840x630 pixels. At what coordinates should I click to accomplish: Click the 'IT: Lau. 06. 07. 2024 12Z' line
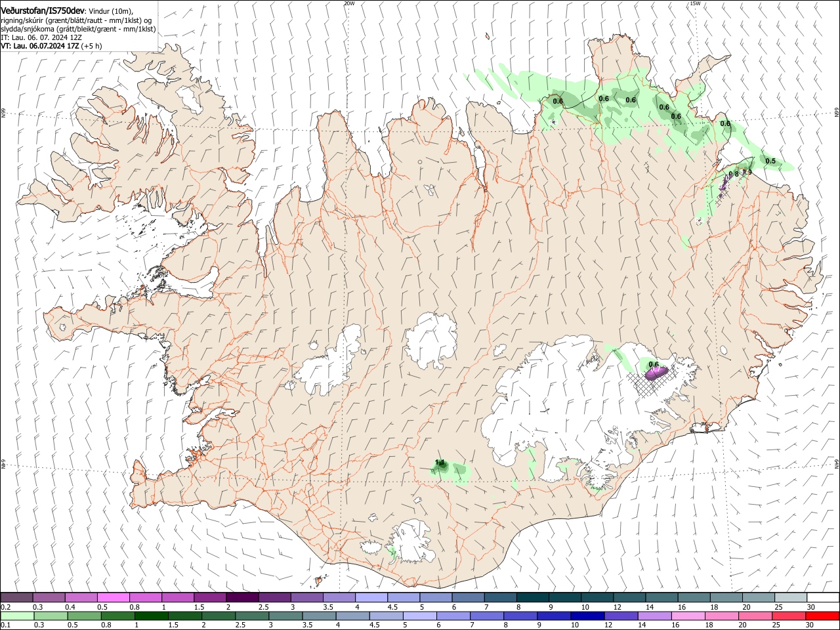pos(41,37)
